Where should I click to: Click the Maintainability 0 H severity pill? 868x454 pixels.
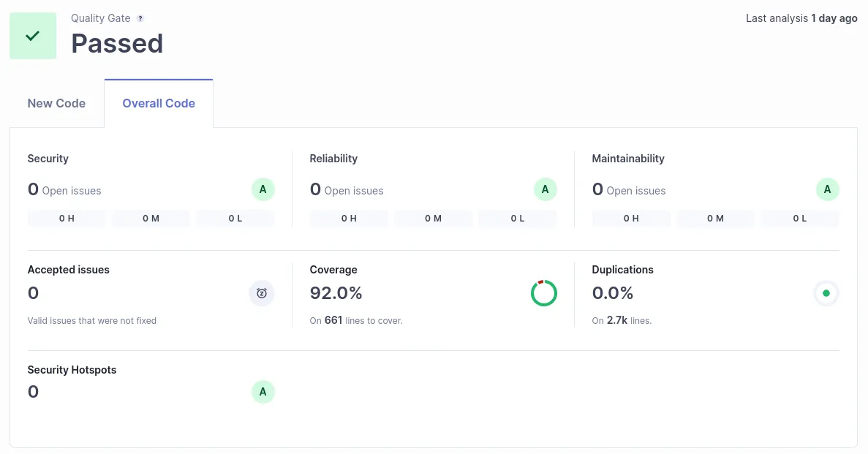(x=631, y=219)
